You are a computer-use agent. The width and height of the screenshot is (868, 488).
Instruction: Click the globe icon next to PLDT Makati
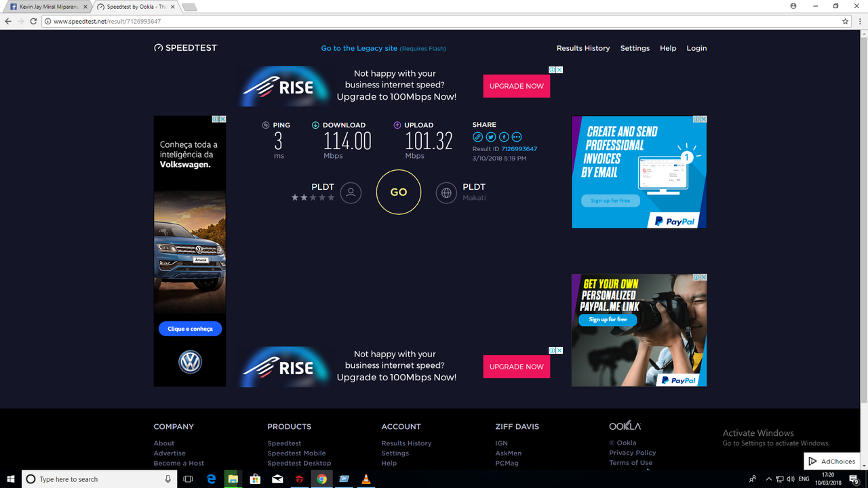[446, 192]
